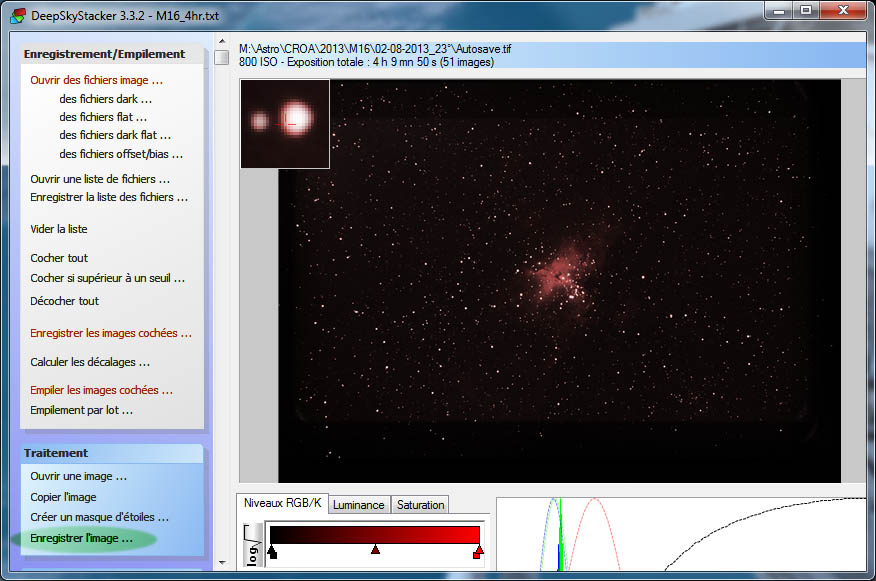Create a star mask via Créer un masque d'étoiles
This screenshot has height=581, width=876.
(x=99, y=517)
